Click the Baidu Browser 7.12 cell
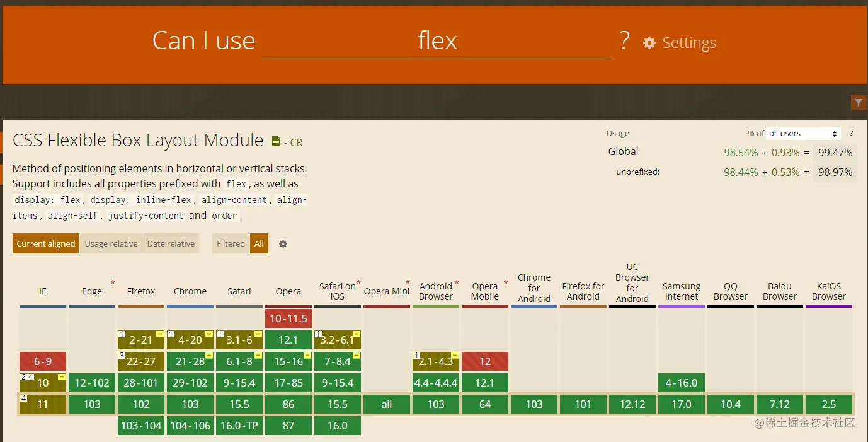 point(780,404)
